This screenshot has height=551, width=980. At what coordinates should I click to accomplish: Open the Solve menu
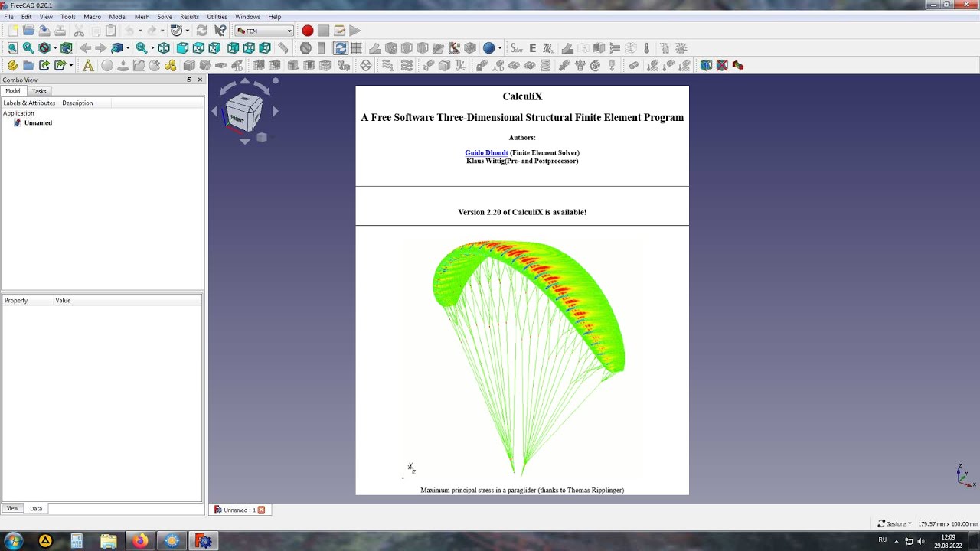[165, 16]
